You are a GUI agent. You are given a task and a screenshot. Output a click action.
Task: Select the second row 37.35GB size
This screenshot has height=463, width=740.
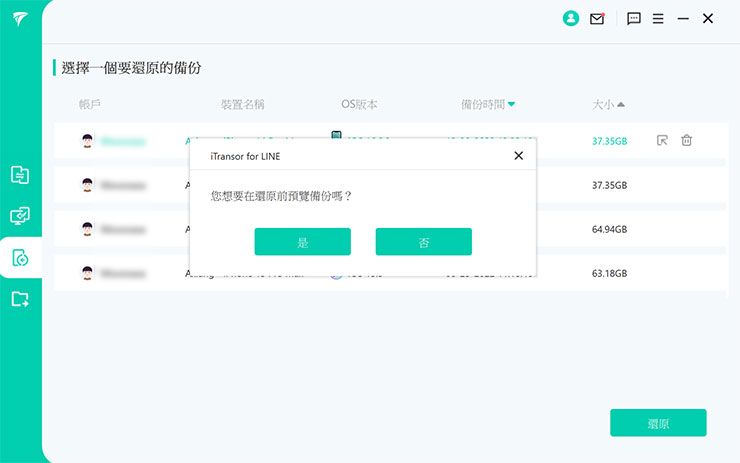coord(609,185)
